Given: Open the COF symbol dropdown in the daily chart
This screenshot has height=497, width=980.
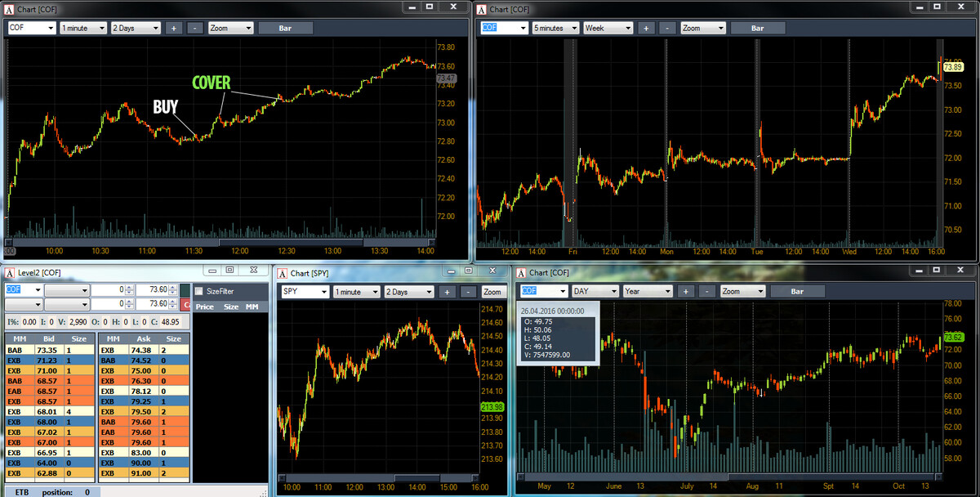Looking at the screenshot, I should pyautogui.click(x=562, y=291).
